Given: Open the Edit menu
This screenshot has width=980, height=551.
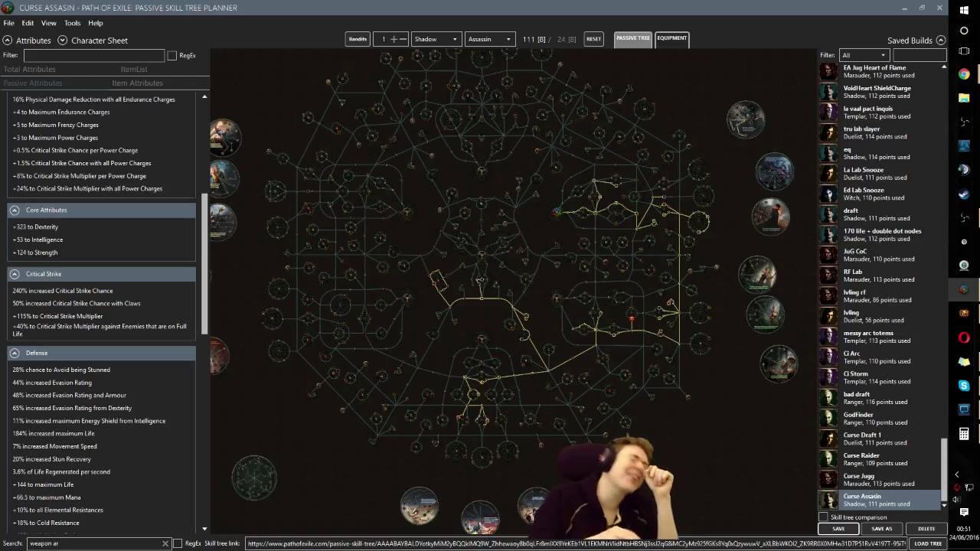Looking at the screenshot, I should [x=28, y=23].
